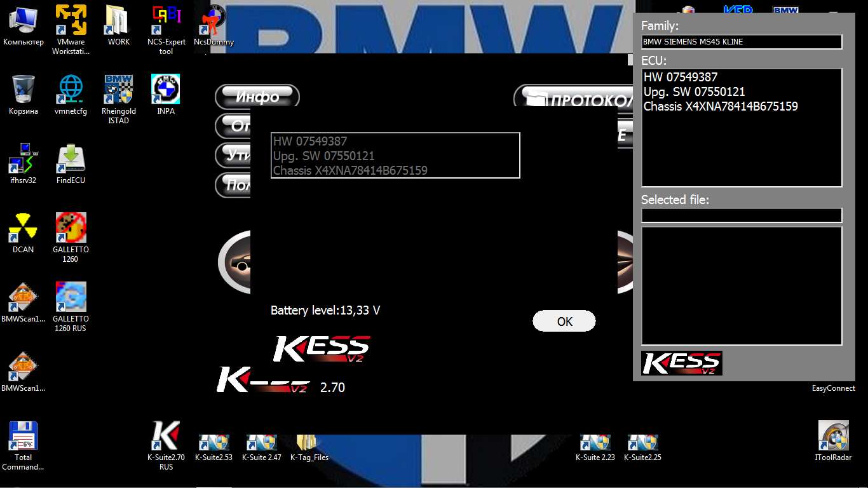Click the Selected file field

pos(742,215)
